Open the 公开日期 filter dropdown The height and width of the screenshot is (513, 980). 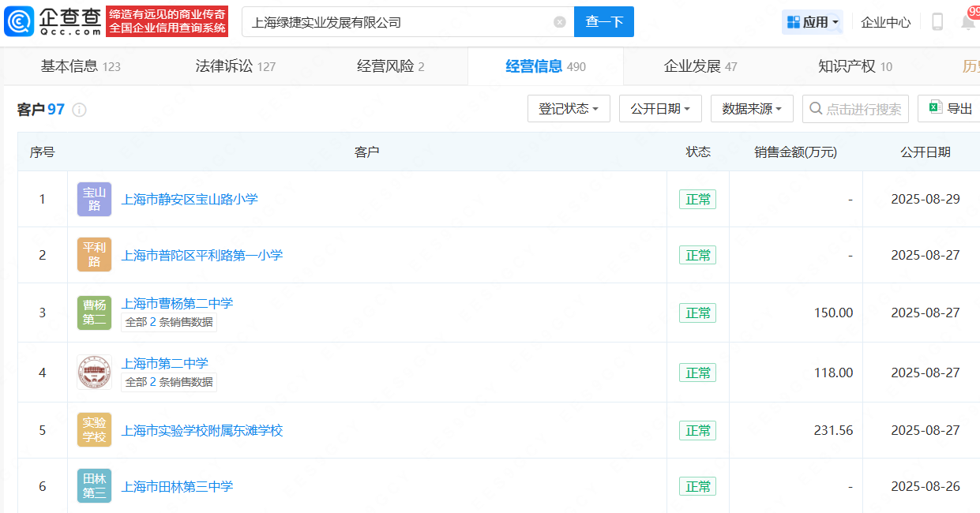(660, 109)
